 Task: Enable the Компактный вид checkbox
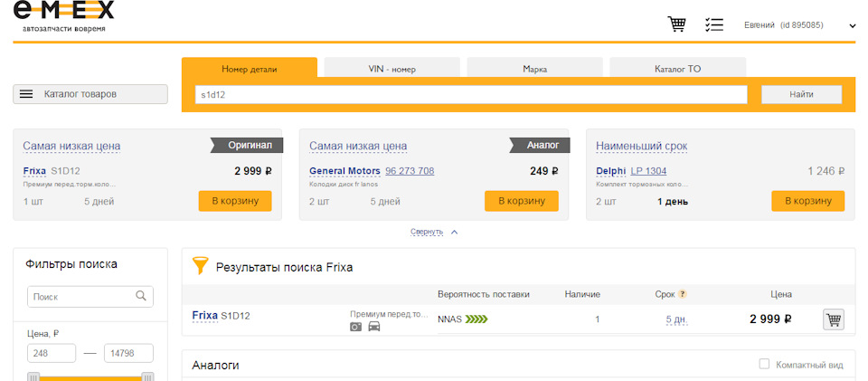[x=764, y=364]
